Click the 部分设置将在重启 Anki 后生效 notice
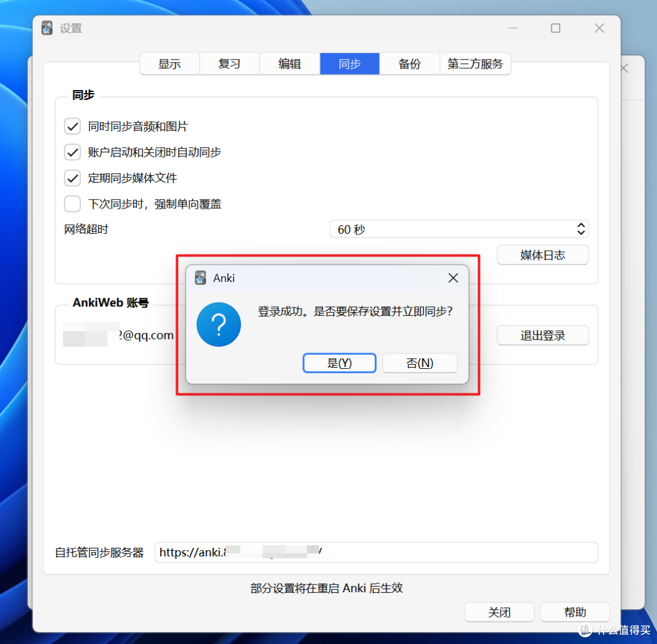657x644 pixels. click(327, 588)
